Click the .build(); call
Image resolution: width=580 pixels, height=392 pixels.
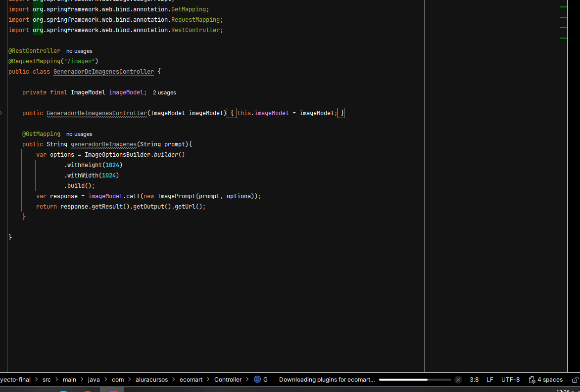pos(80,185)
